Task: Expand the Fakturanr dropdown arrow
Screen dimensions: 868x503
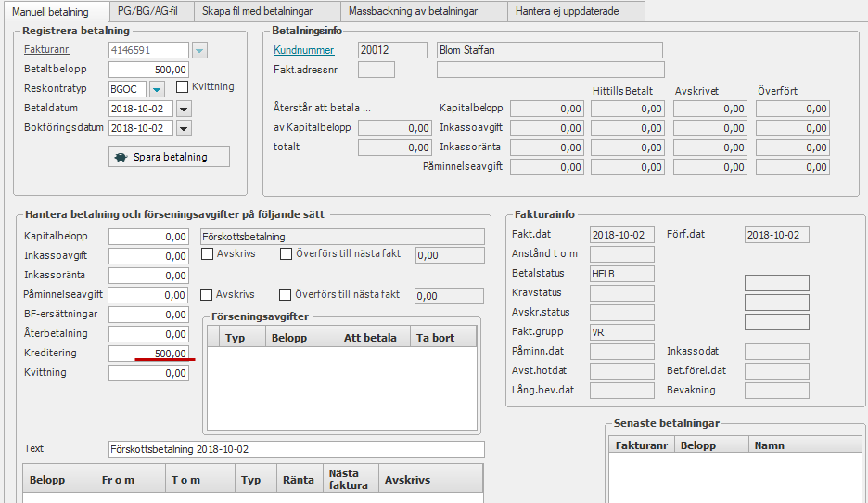Action: (199, 50)
